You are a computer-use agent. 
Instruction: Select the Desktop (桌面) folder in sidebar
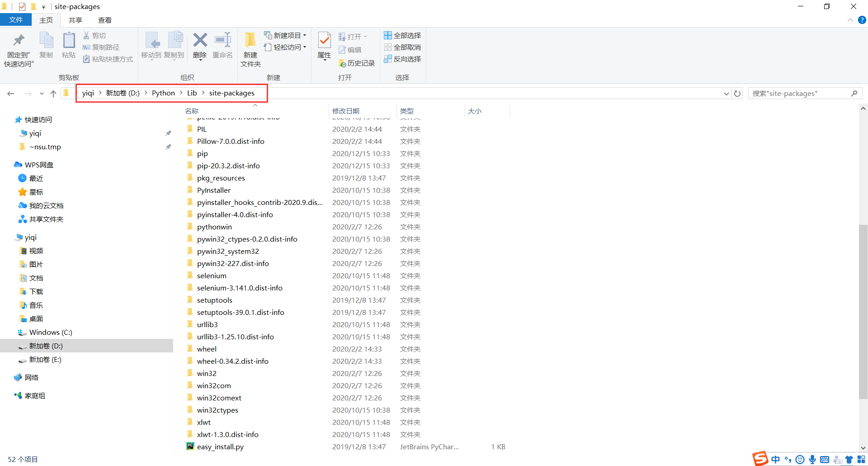point(36,319)
